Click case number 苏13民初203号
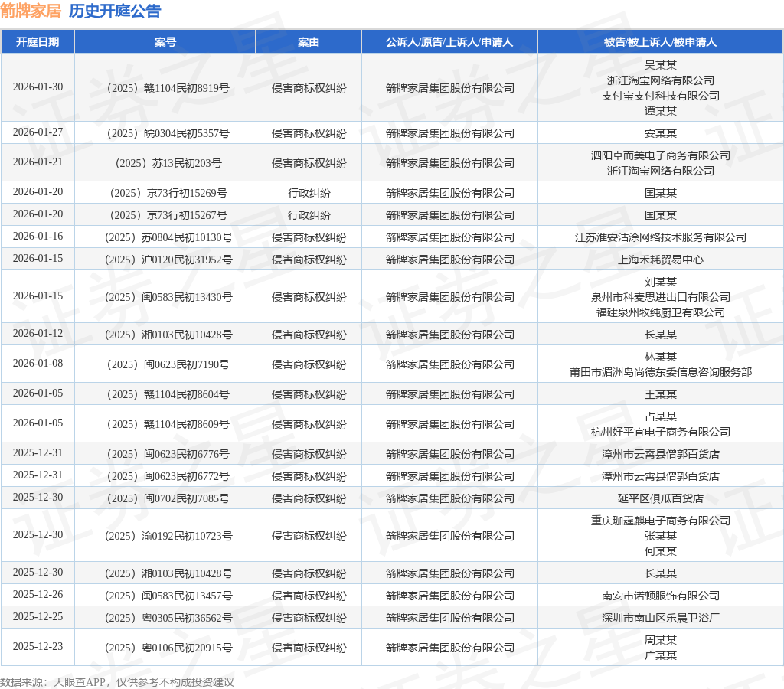Image resolution: width=784 pixels, height=689 pixels. click(x=168, y=163)
